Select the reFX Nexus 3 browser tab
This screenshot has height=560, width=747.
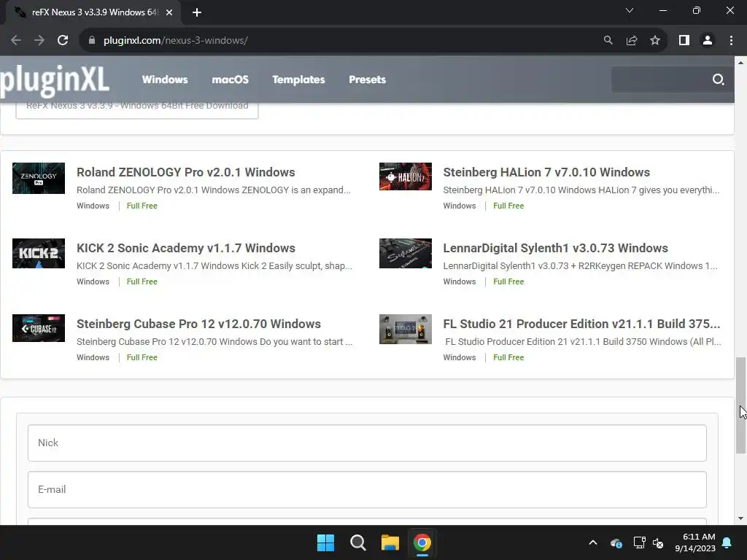click(93, 12)
